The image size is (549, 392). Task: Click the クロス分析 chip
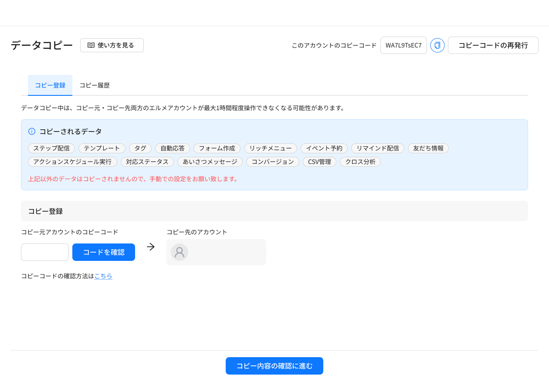pyautogui.click(x=360, y=162)
